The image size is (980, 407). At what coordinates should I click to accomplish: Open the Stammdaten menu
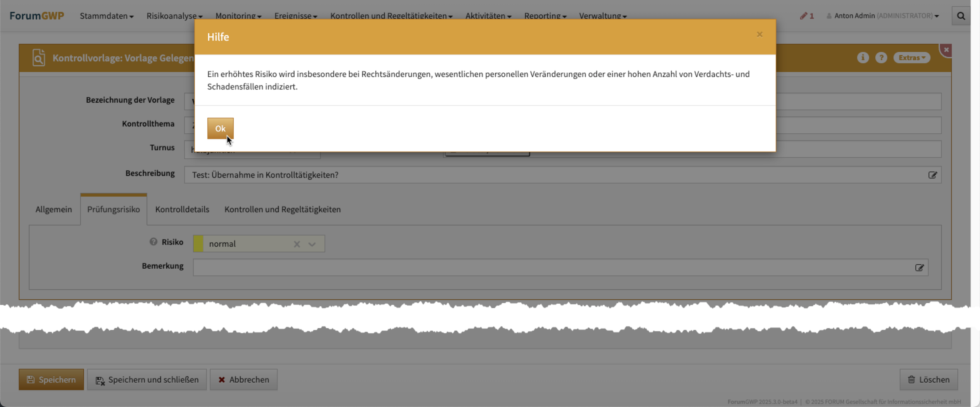click(x=107, y=16)
